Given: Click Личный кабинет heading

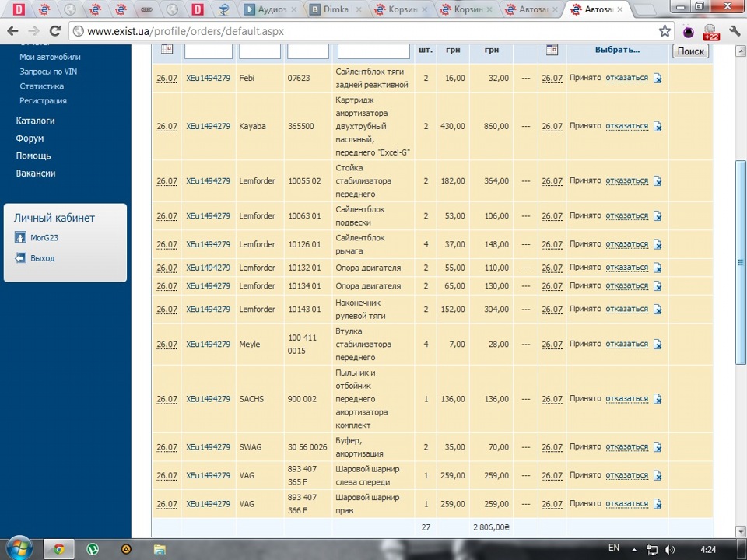Looking at the screenshot, I should tap(54, 218).
